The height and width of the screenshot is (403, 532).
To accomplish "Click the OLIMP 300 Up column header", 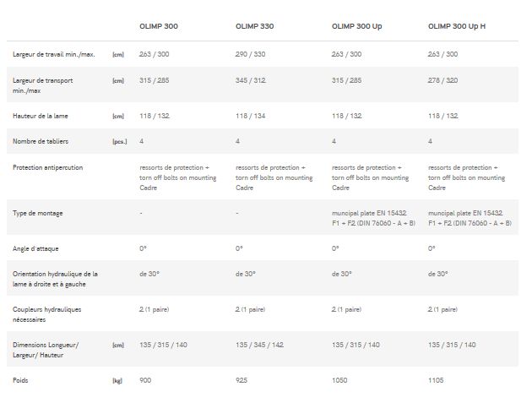I will pyautogui.click(x=357, y=26).
